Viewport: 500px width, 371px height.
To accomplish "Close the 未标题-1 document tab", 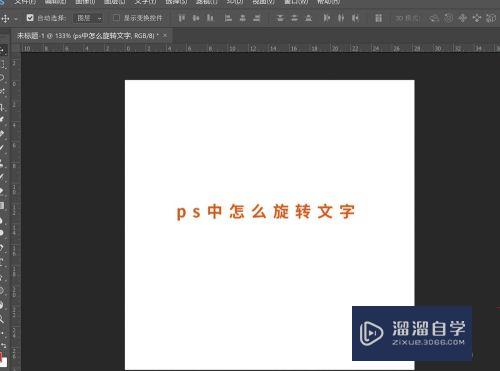I will tap(165, 35).
